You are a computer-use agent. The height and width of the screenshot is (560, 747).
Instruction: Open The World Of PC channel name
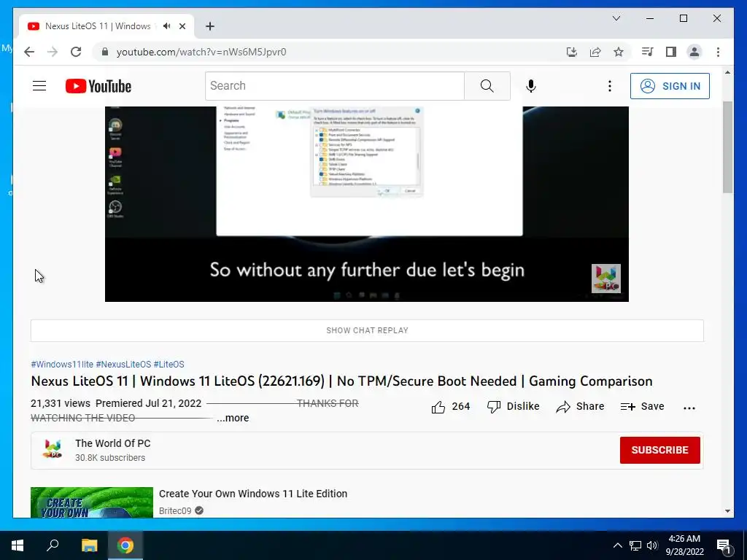pos(113,443)
